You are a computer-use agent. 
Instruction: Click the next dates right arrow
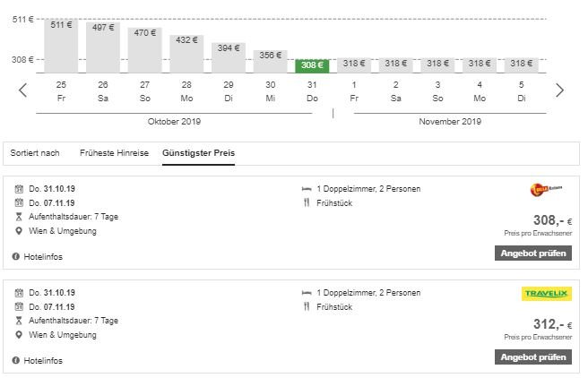tap(559, 90)
